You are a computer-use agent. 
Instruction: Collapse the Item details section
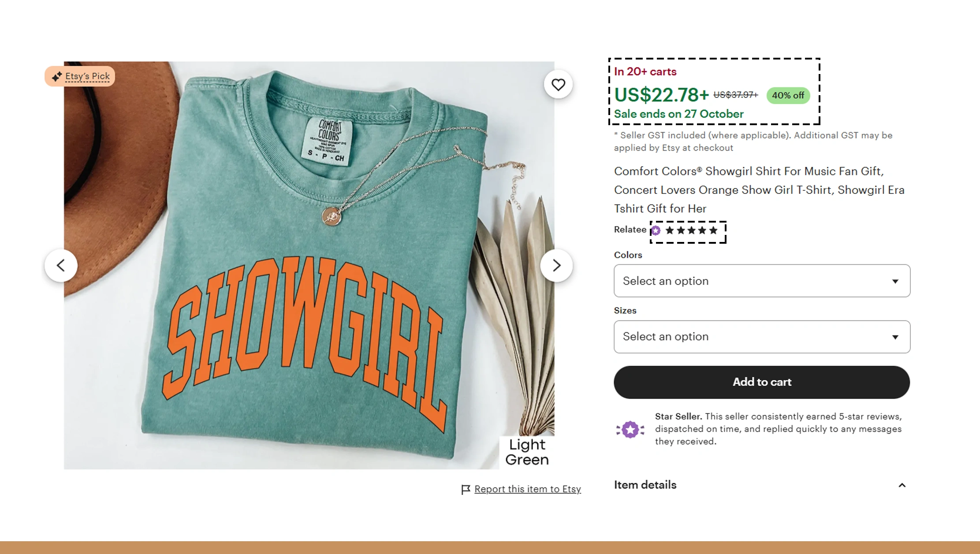[x=902, y=485]
